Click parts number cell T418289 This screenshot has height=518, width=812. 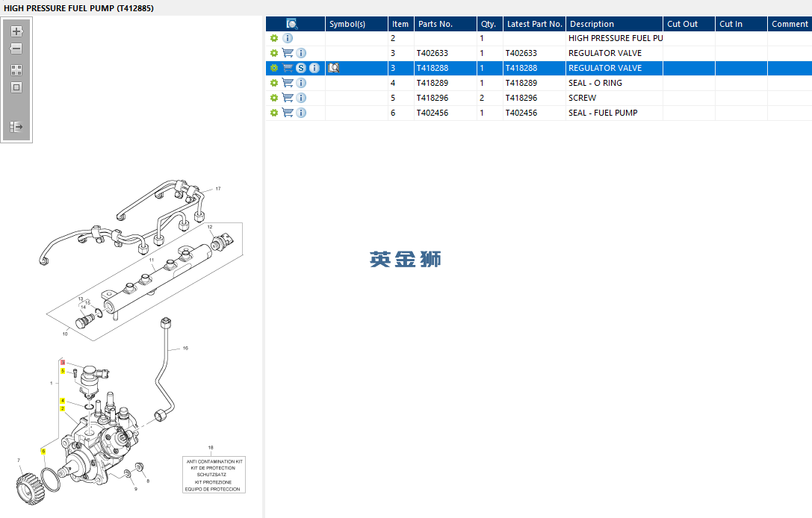click(445, 83)
